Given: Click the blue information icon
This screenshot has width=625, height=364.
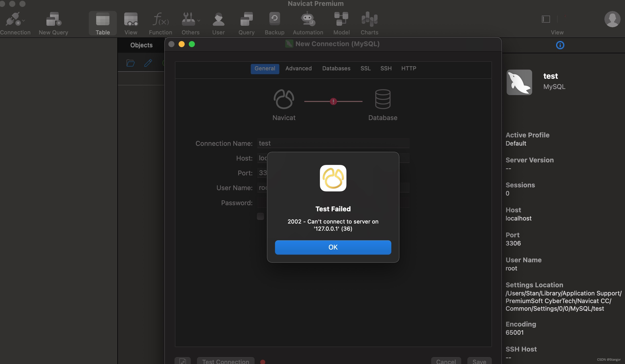Looking at the screenshot, I should 560,45.
